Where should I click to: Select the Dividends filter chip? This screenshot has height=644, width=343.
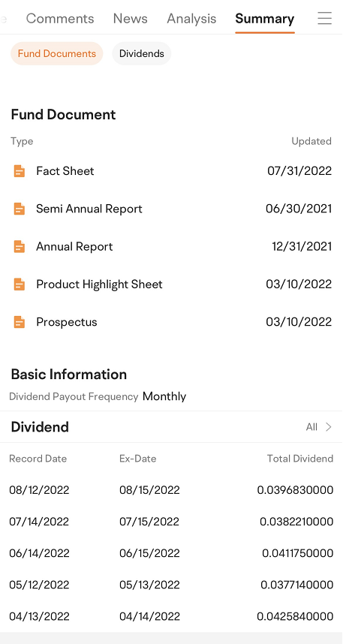point(142,53)
